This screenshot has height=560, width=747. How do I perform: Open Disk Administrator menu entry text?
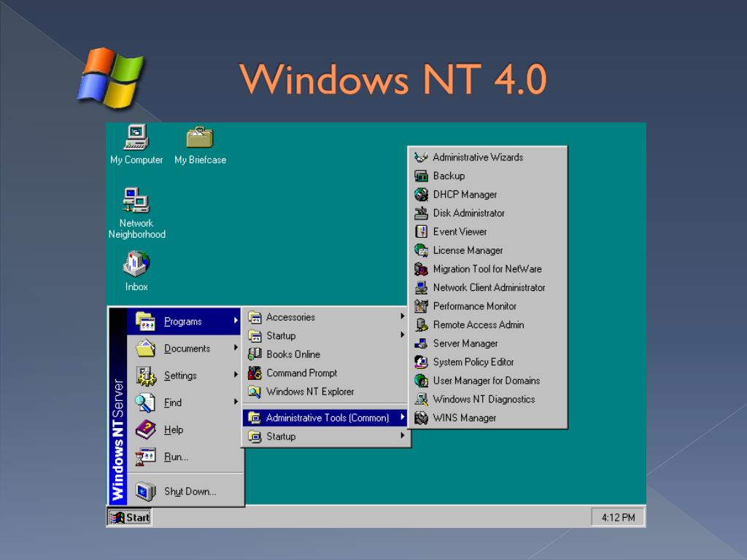pyautogui.click(x=468, y=213)
